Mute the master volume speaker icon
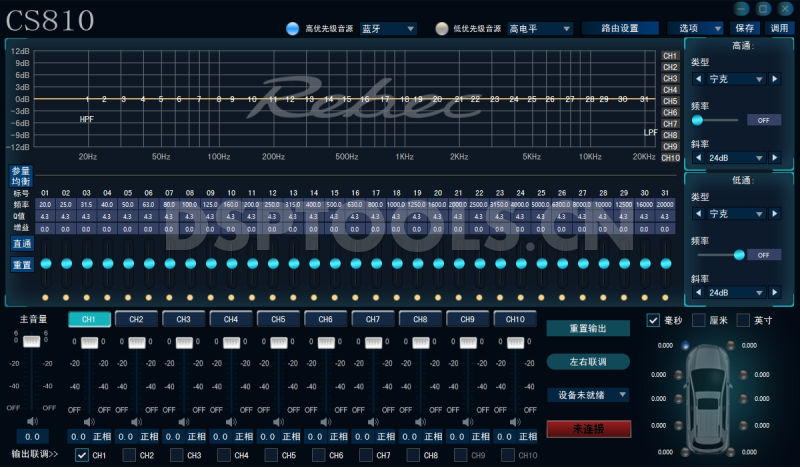The image size is (800, 467). pyautogui.click(x=31, y=422)
